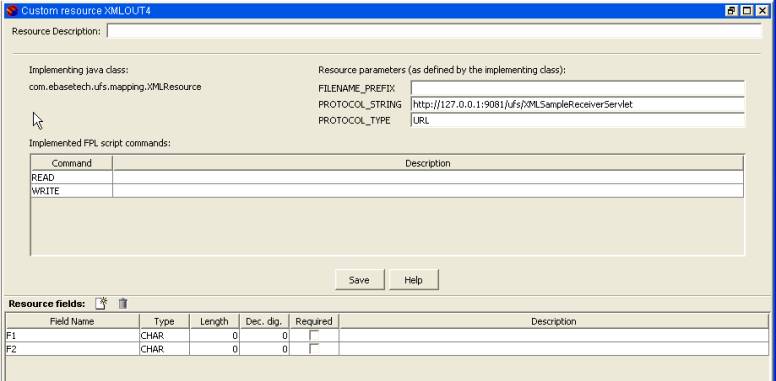Select the WRITE command row
The height and width of the screenshot is (381, 776).
[x=387, y=190]
